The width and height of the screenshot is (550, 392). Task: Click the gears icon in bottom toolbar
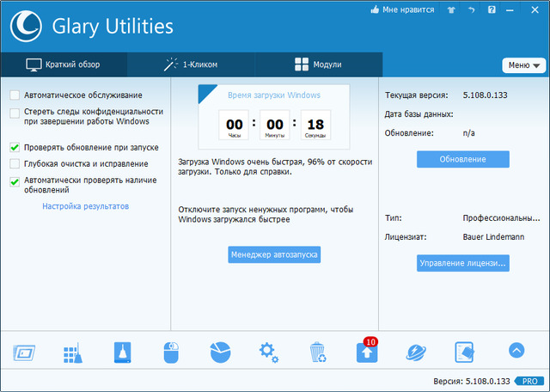click(269, 352)
